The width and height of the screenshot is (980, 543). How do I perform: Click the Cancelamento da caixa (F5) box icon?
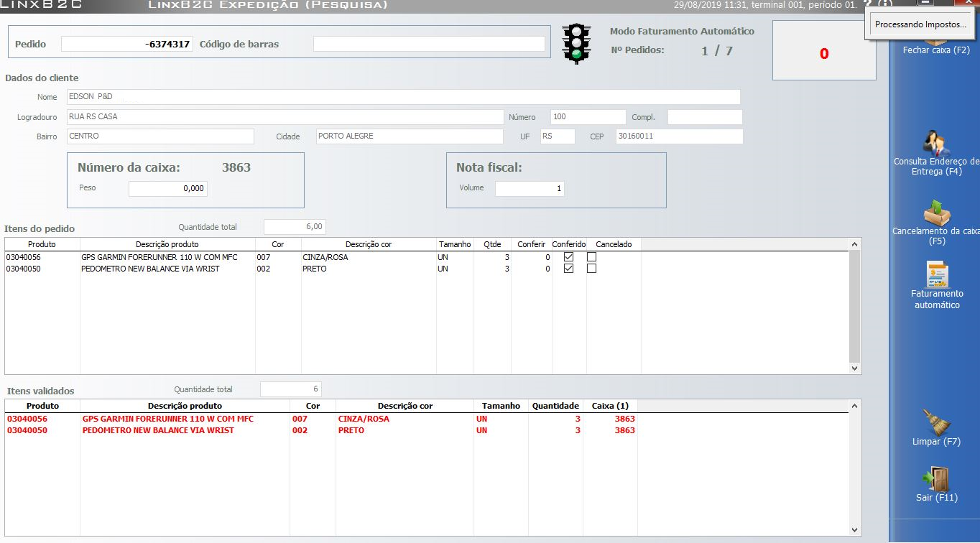tap(936, 213)
